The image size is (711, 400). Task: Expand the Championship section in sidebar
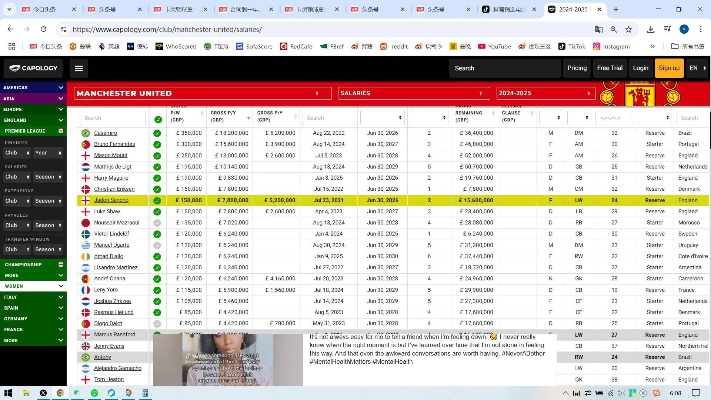(x=32, y=264)
